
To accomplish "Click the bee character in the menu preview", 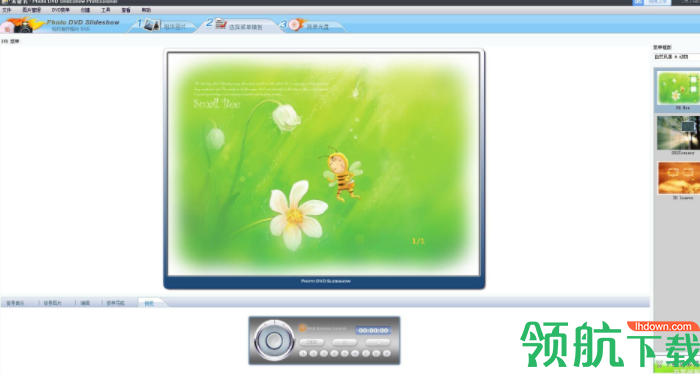I will 343,174.
